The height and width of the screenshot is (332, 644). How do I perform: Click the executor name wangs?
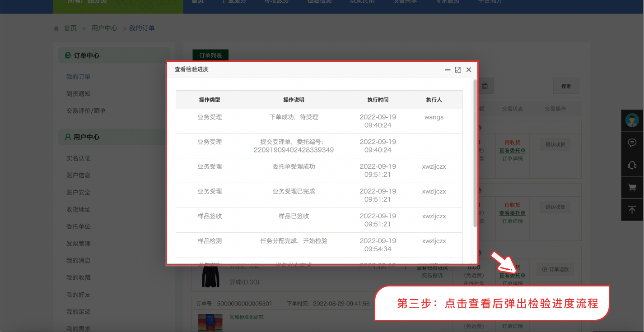click(x=434, y=117)
